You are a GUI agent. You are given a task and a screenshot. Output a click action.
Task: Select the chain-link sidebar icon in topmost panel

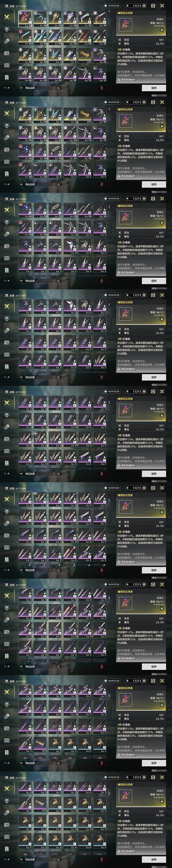[6, 41]
